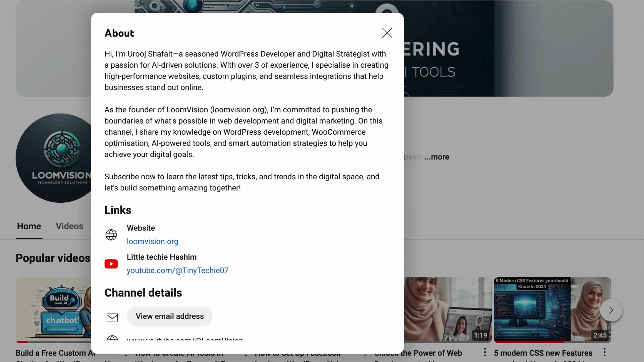Viewport: 644px width, 362px height.
Task: Open options menu for Unlock the Power video
Action: [485, 352]
